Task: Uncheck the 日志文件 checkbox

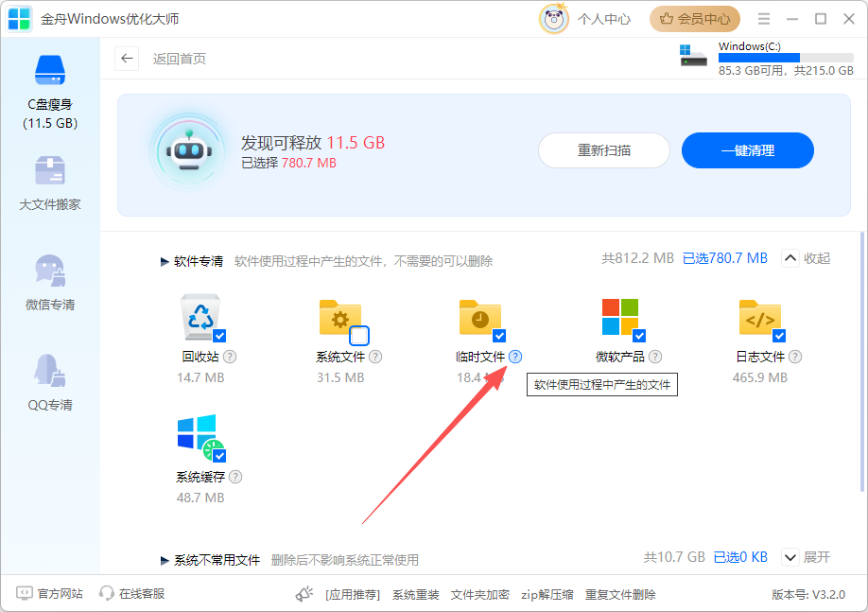Action: point(779,336)
